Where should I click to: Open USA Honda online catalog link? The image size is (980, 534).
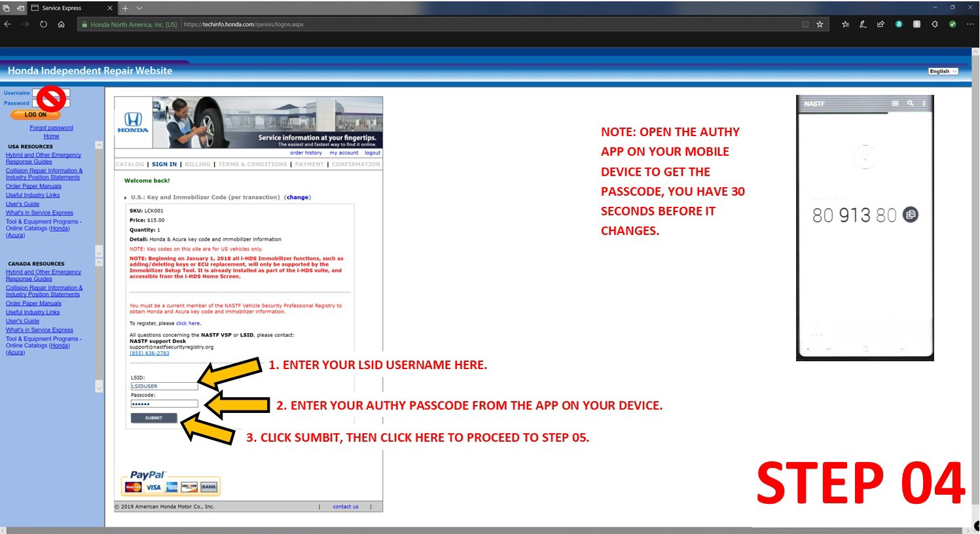59,228
